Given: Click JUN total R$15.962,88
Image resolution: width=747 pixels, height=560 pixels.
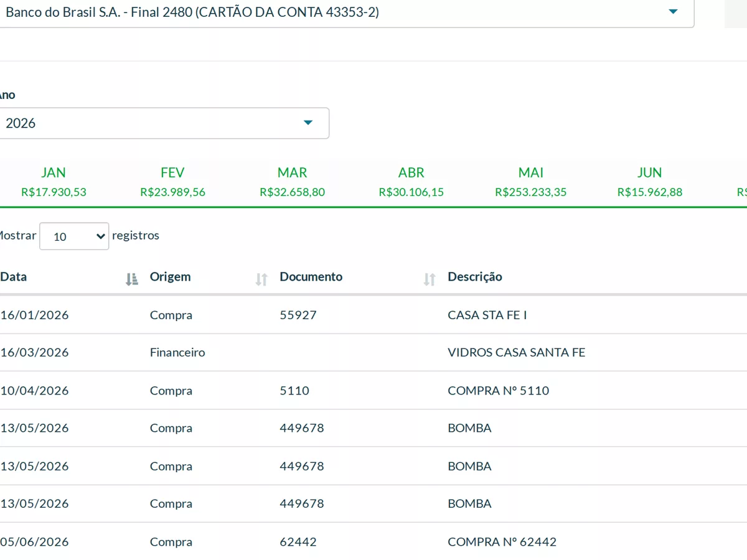Looking at the screenshot, I should [x=650, y=192].
